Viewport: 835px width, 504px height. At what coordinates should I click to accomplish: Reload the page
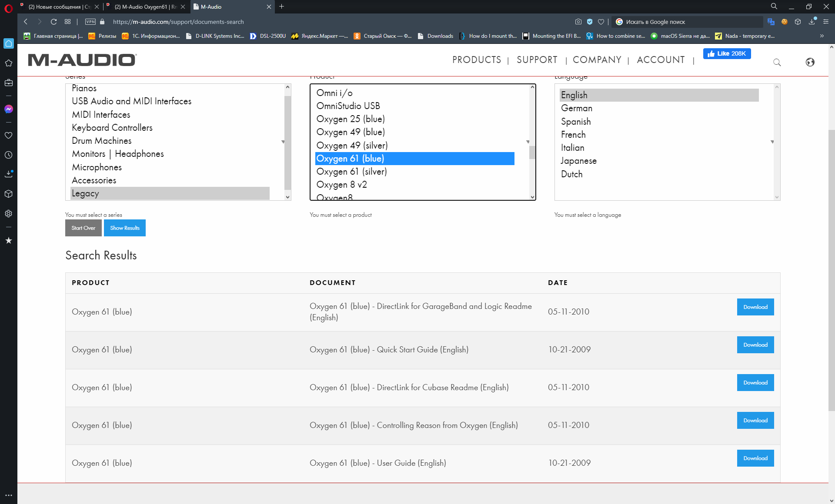[x=53, y=22]
